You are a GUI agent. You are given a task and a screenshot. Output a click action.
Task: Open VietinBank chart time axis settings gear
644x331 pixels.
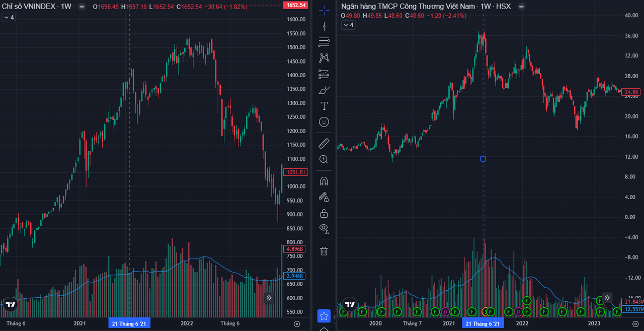pyautogui.click(x=635, y=323)
